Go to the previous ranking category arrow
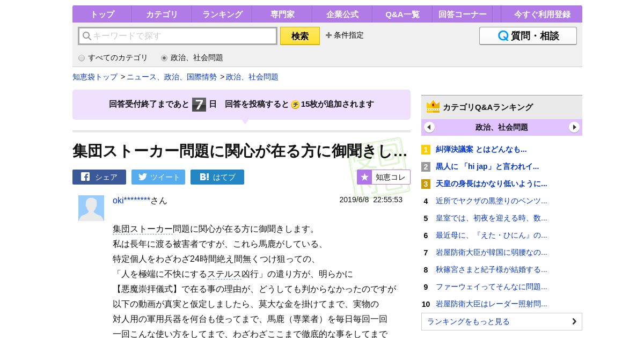Image resolution: width=644 pixels, height=338 pixels. coord(429,127)
